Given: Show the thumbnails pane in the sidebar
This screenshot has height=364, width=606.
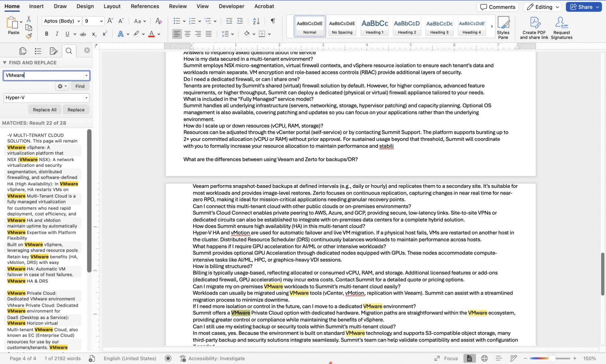Looking at the screenshot, I should point(23,51).
